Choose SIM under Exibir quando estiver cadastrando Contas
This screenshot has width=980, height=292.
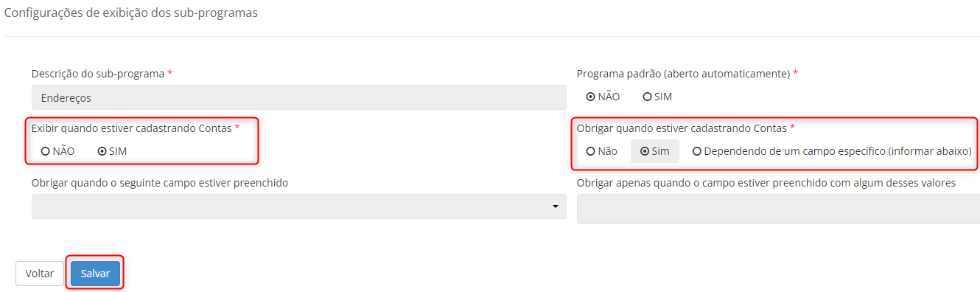[x=112, y=151]
